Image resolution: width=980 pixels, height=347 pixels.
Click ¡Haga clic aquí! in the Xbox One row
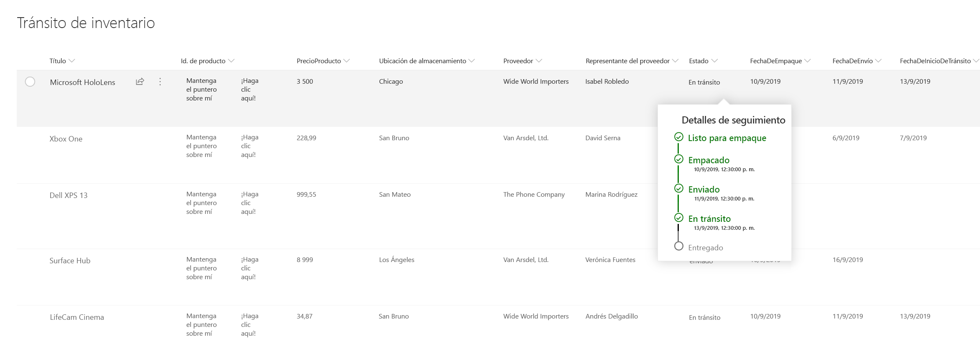point(249,146)
